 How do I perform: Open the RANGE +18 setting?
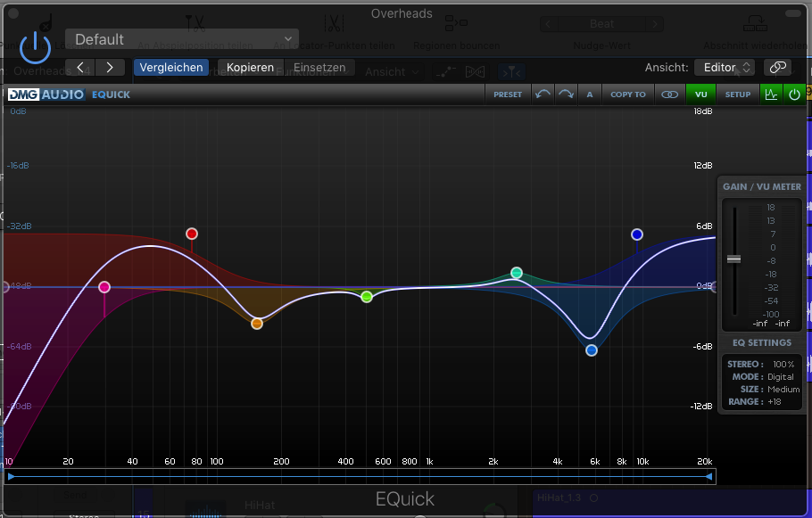[x=775, y=401]
